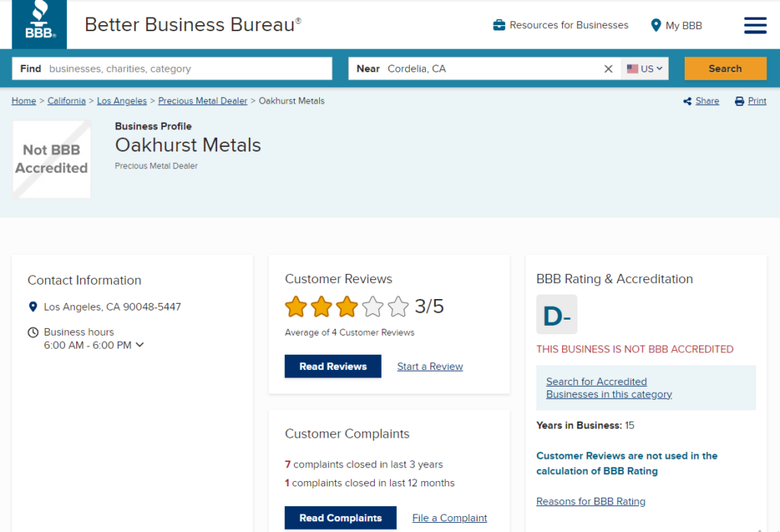780x532 pixels.
Task: Click the Not BBB Accredited badge
Action: (51, 159)
